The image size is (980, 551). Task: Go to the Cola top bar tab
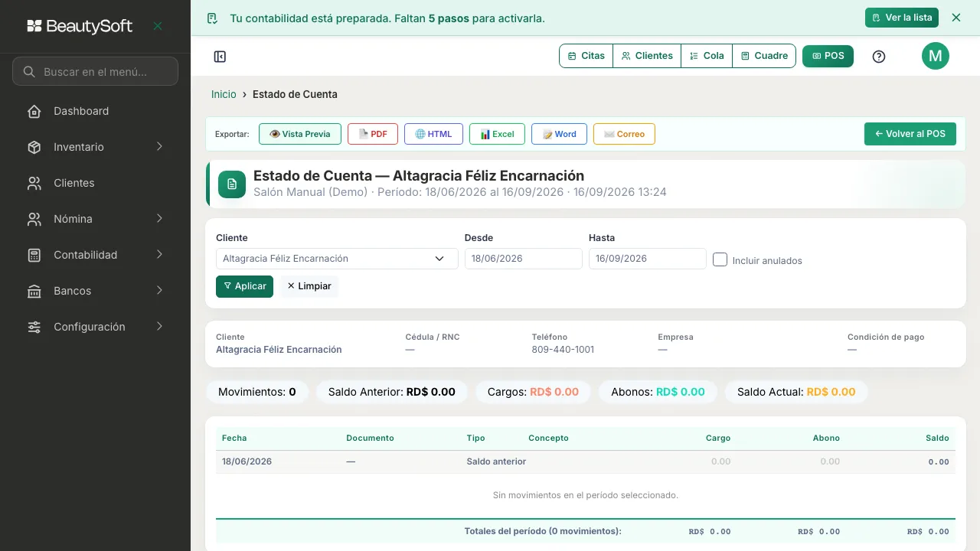(x=707, y=56)
